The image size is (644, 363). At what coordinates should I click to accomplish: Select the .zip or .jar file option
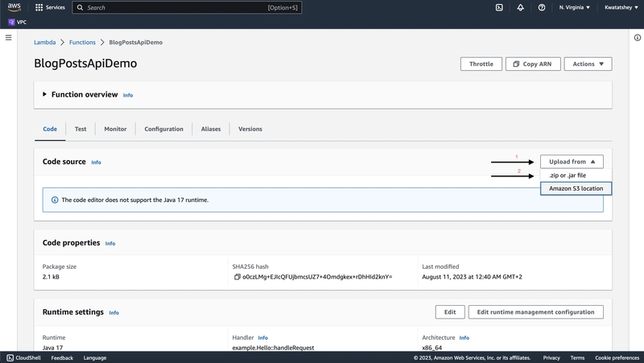[576, 175]
